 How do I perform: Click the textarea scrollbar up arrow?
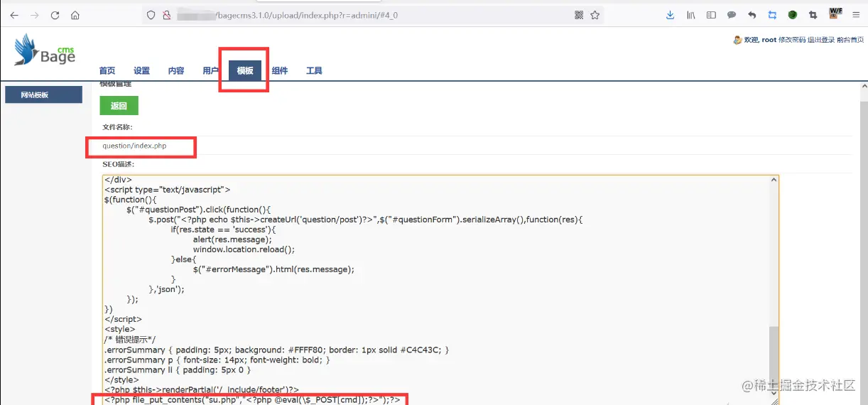click(x=774, y=180)
